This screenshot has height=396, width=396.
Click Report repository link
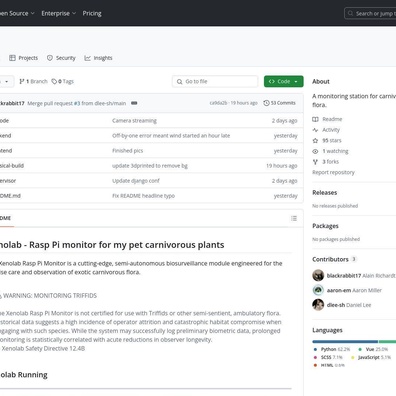click(333, 172)
